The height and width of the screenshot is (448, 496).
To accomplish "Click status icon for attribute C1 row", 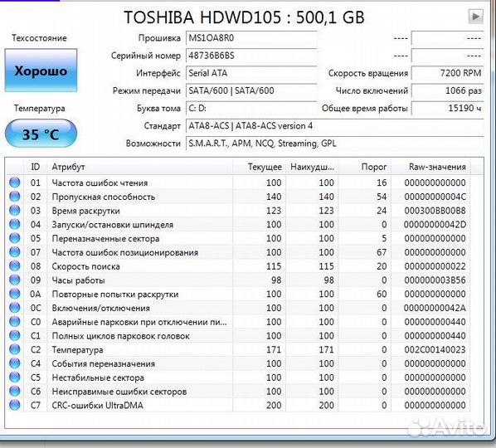I will 15,336.
